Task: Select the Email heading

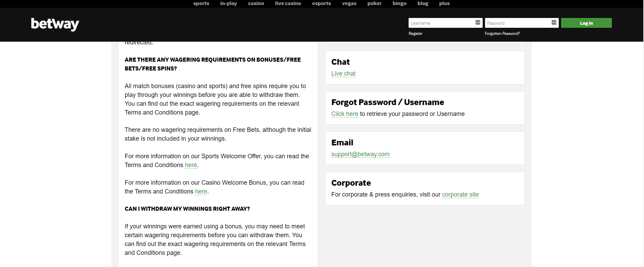Action: tap(342, 143)
